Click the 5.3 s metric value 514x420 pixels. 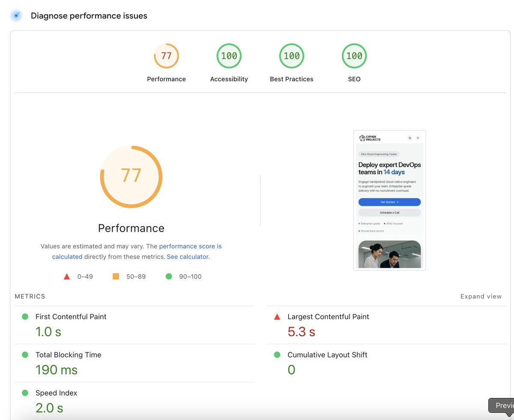[301, 332]
